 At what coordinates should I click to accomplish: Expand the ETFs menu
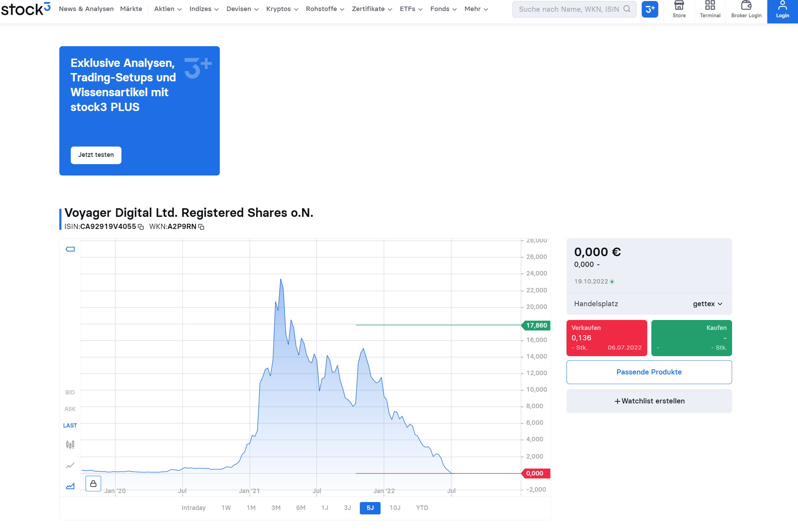click(x=411, y=9)
